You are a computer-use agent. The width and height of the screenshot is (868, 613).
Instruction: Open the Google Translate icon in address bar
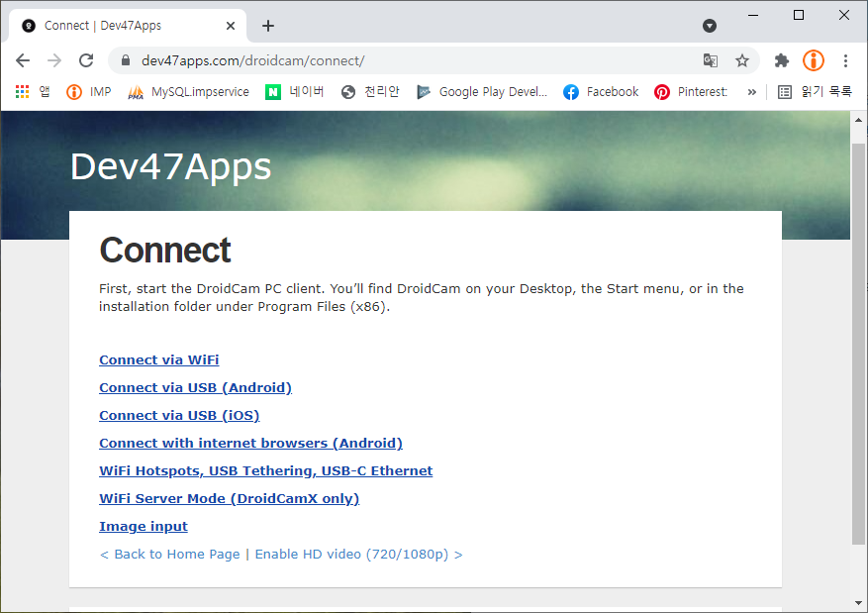click(711, 60)
